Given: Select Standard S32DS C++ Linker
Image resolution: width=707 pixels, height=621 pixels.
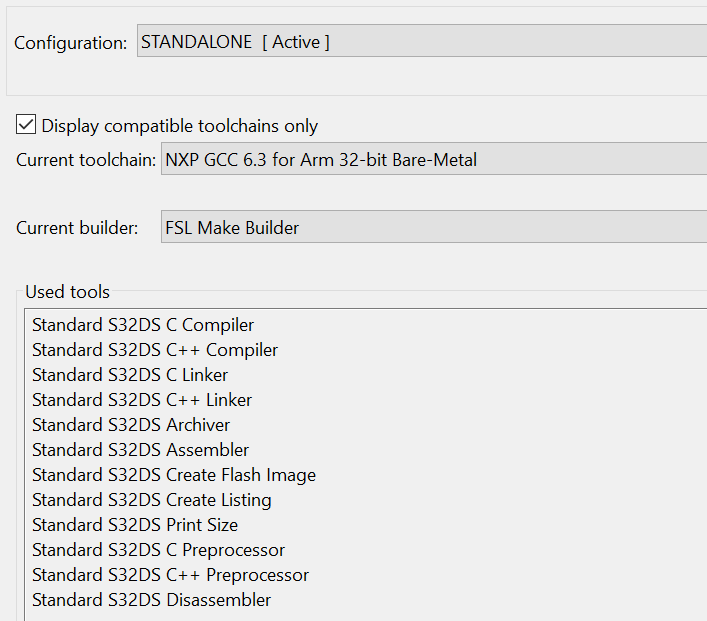Looking at the screenshot, I should [142, 400].
